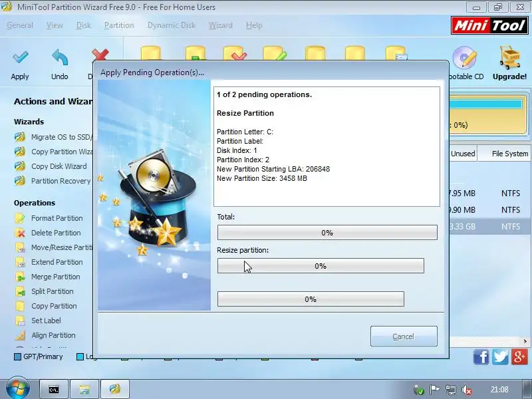This screenshot has width=532, height=399.
Task: Click Merge Partition icon
Action: point(20,277)
